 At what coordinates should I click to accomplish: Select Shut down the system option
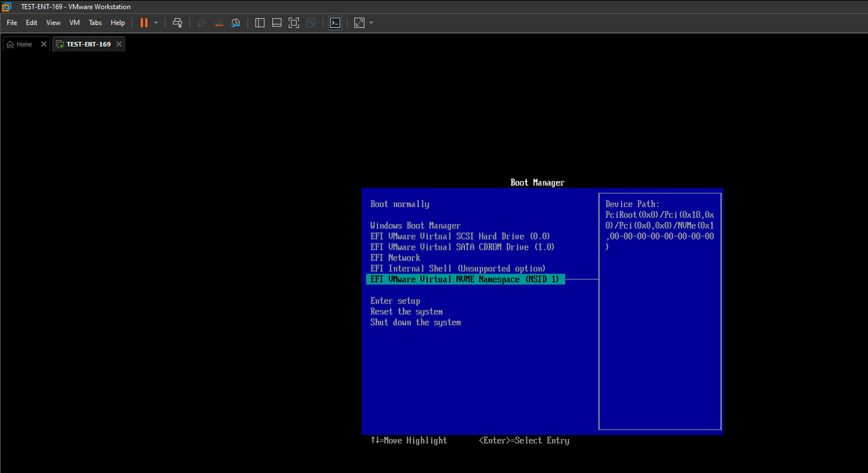point(416,322)
